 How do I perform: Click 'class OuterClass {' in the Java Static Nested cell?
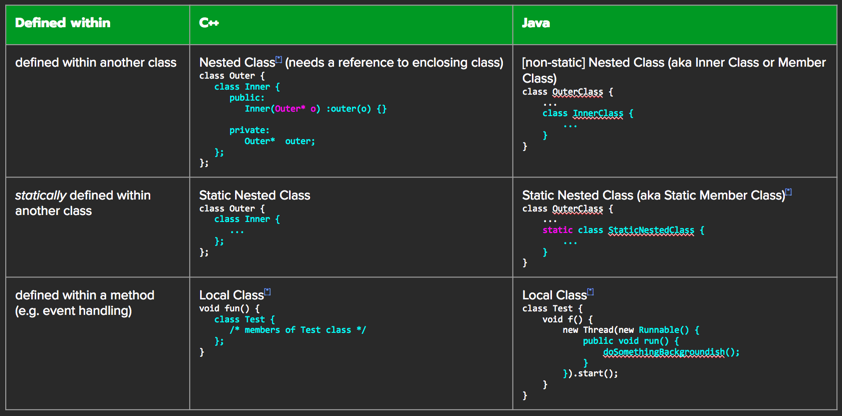click(x=568, y=208)
